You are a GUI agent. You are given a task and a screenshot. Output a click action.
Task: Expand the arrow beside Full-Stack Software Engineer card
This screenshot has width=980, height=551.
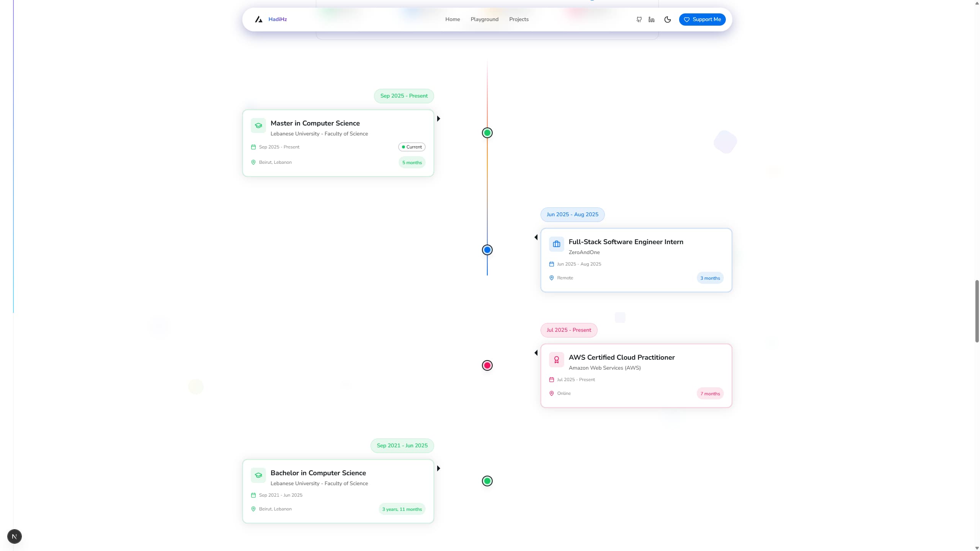[x=536, y=237]
